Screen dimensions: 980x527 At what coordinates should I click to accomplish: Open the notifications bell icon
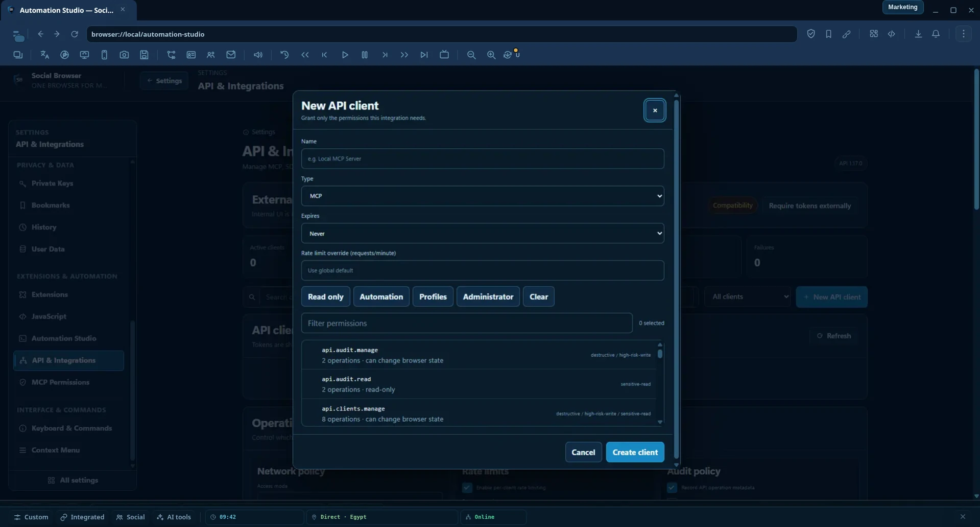[936, 34]
